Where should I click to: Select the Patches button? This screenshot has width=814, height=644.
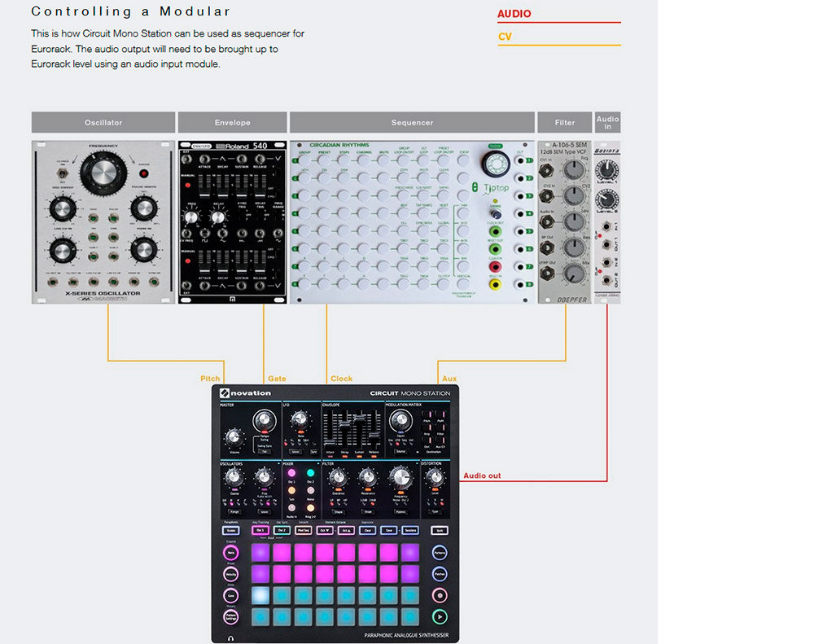pos(439,574)
